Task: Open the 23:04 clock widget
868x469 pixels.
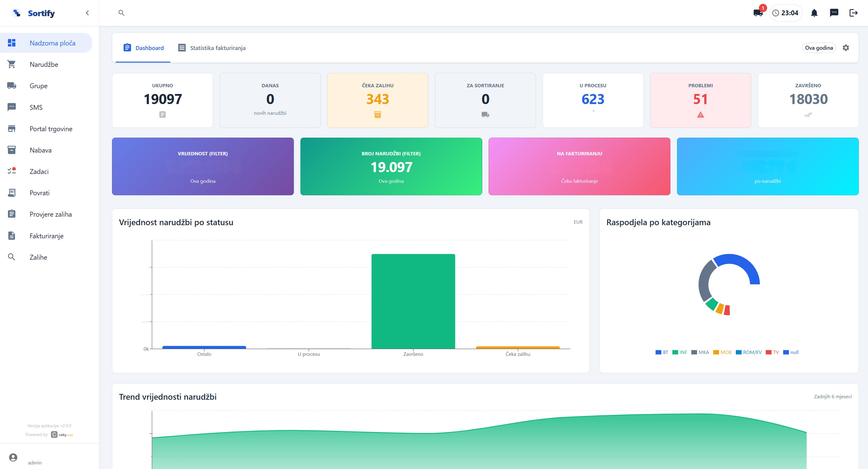Action: (x=786, y=13)
